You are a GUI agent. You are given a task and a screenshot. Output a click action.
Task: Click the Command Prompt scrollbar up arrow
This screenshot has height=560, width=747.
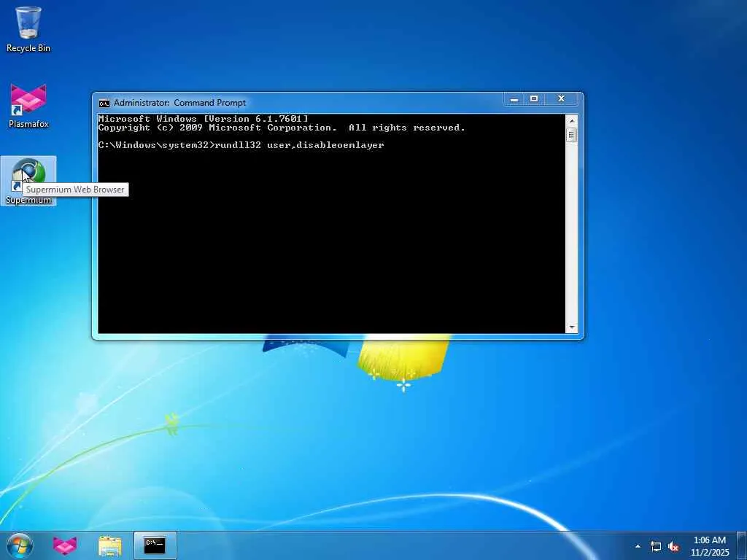pos(572,120)
